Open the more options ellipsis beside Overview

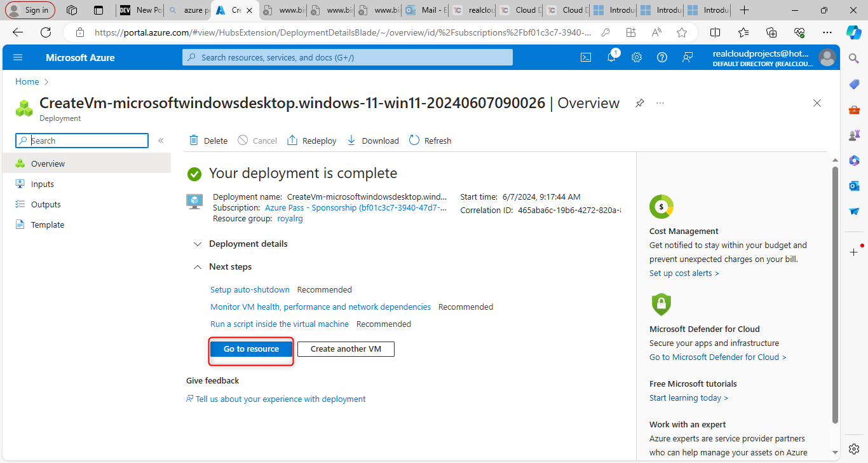660,103
